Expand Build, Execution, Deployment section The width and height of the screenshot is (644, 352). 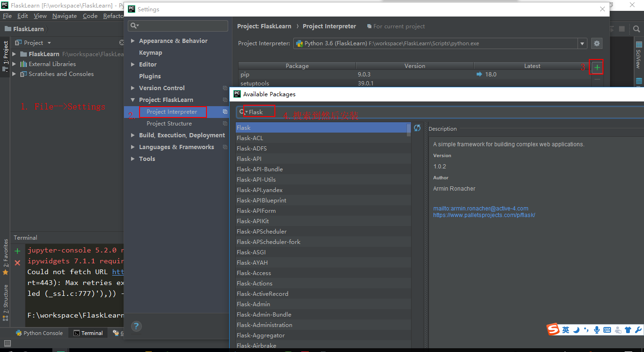[x=133, y=135]
